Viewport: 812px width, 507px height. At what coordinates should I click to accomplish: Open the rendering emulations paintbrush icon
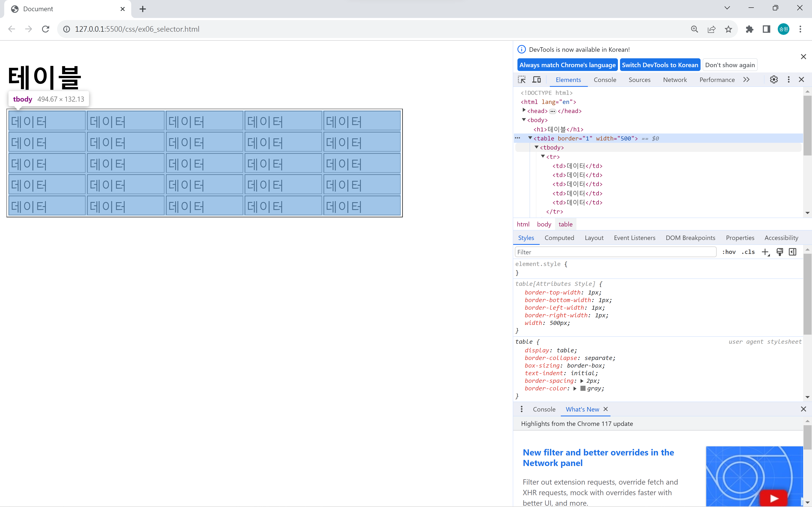click(x=780, y=252)
